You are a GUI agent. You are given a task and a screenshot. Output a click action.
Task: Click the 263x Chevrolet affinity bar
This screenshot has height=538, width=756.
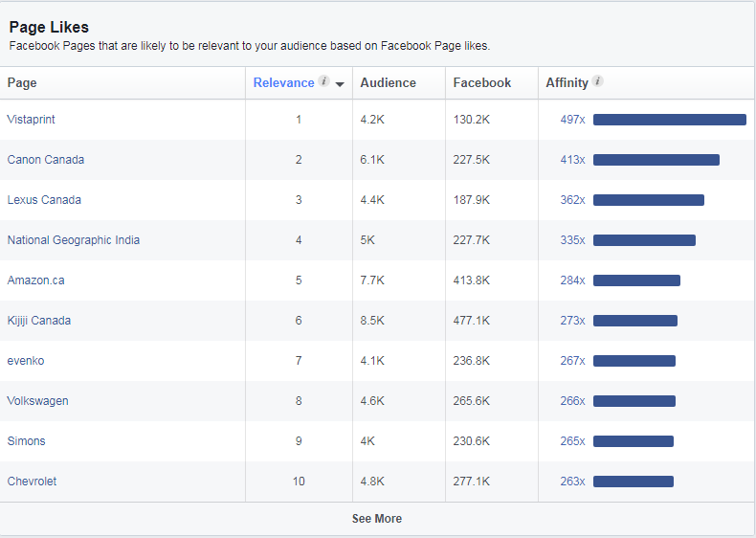coord(634,482)
